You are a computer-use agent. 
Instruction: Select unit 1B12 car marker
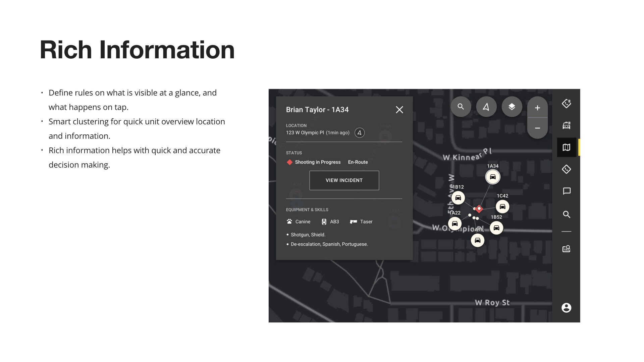pyautogui.click(x=458, y=198)
